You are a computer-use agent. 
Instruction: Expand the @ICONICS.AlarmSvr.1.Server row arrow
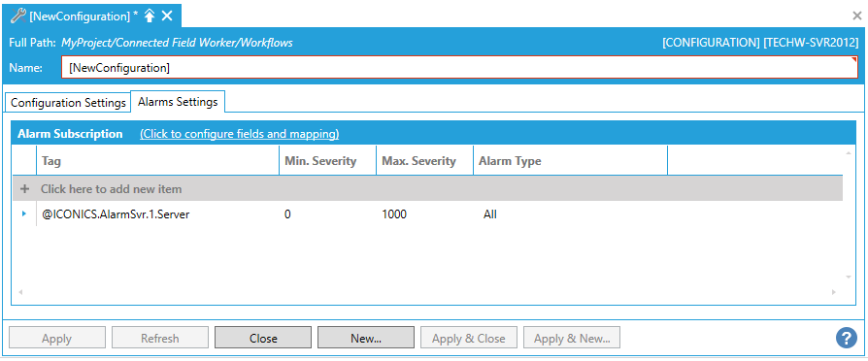pyautogui.click(x=24, y=213)
